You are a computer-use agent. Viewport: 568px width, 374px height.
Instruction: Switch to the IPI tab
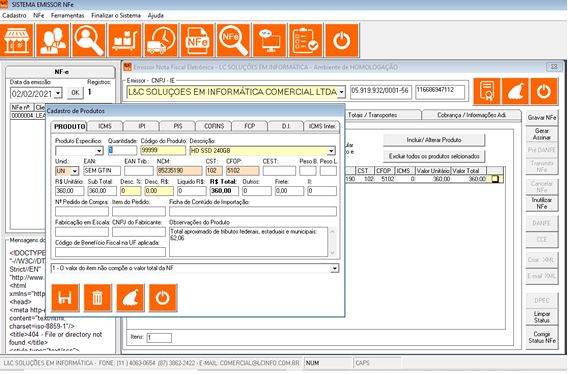[142, 126]
